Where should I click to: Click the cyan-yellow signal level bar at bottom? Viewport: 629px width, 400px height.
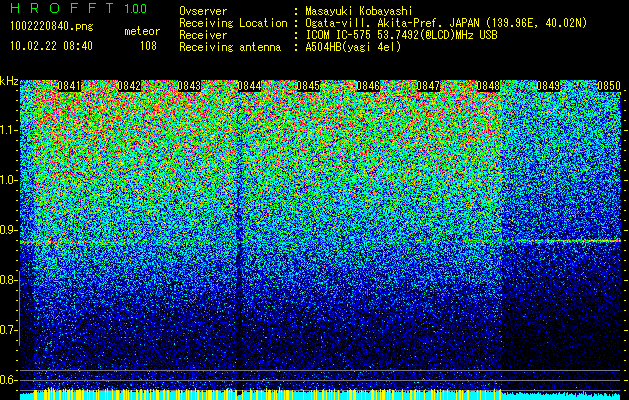pos(321,394)
